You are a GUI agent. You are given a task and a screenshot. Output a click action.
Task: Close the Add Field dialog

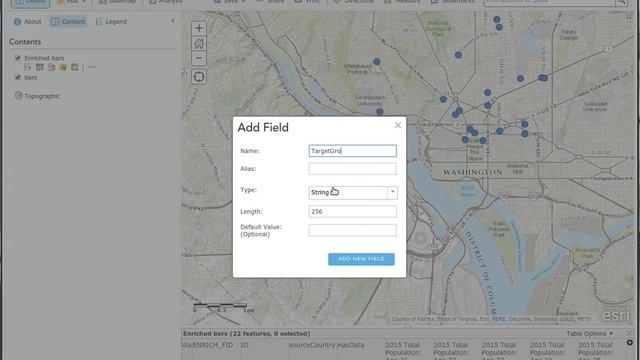398,125
